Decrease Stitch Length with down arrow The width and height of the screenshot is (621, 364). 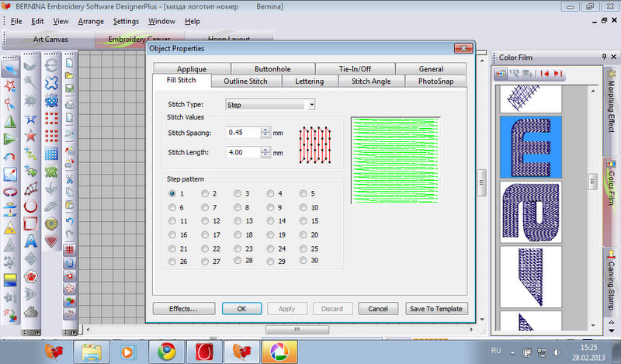coord(265,156)
